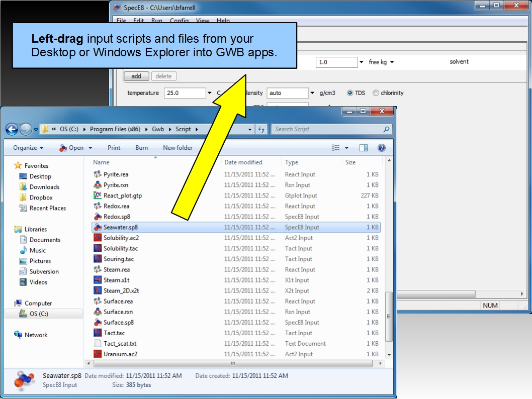Click the Tact.tac file icon

98,333
